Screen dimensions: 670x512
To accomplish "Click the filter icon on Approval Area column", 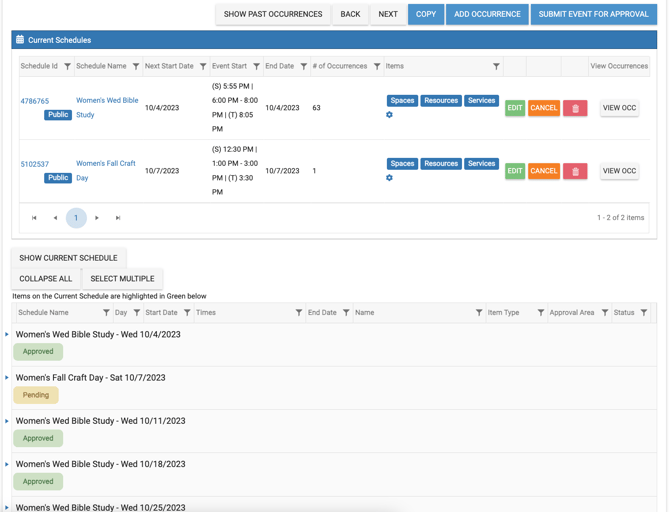I will click(x=605, y=313).
